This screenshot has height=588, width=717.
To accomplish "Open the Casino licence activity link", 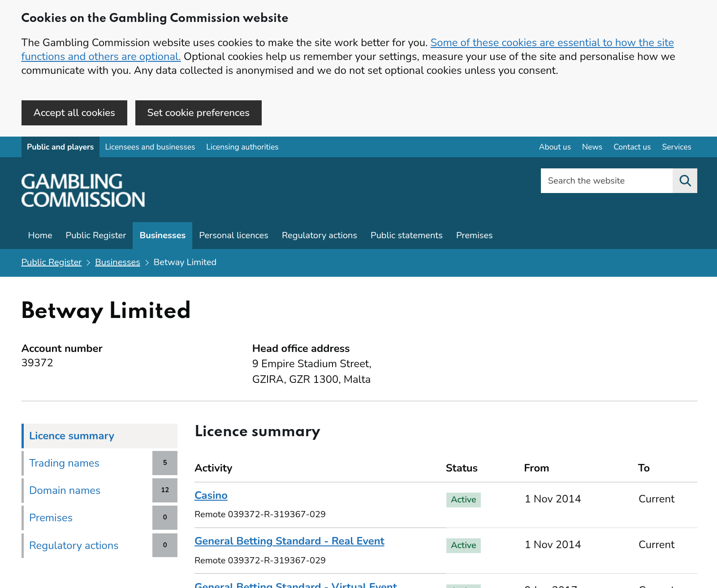I will click(x=211, y=496).
